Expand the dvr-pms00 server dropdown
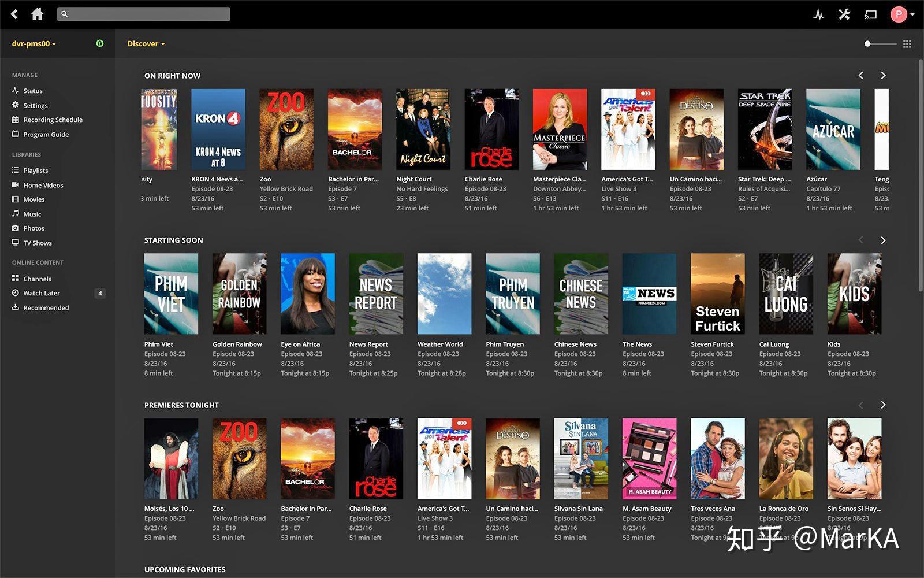 tap(33, 43)
